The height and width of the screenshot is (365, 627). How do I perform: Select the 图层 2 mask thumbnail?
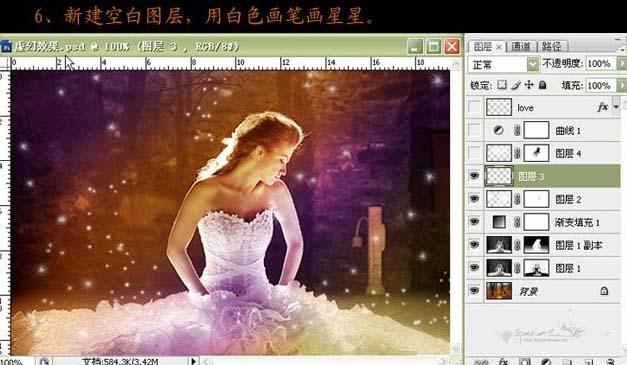[x=536, y=199]
